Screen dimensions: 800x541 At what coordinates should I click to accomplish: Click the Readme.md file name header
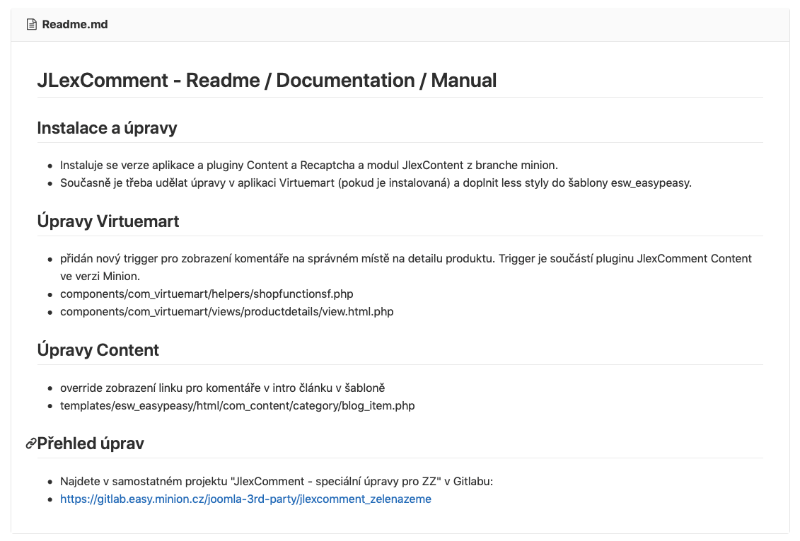pyautogui.click(x=75, y=24)
